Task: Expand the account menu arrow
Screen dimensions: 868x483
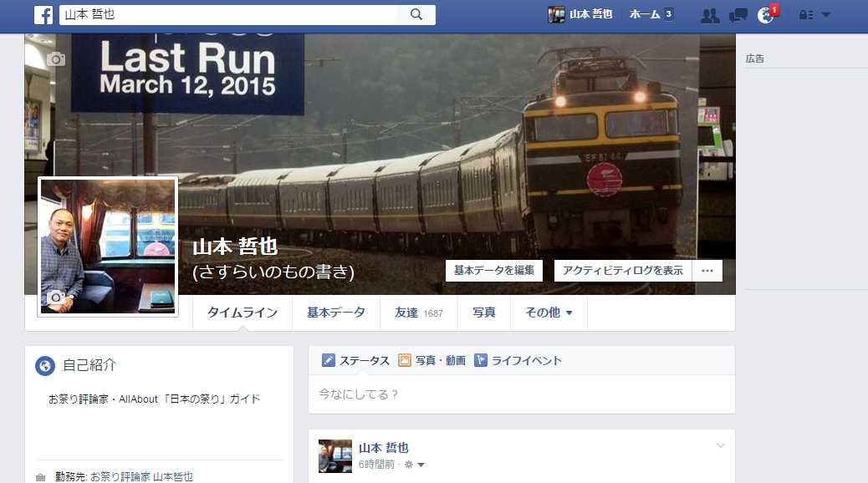Action: (x=826, y=15)
